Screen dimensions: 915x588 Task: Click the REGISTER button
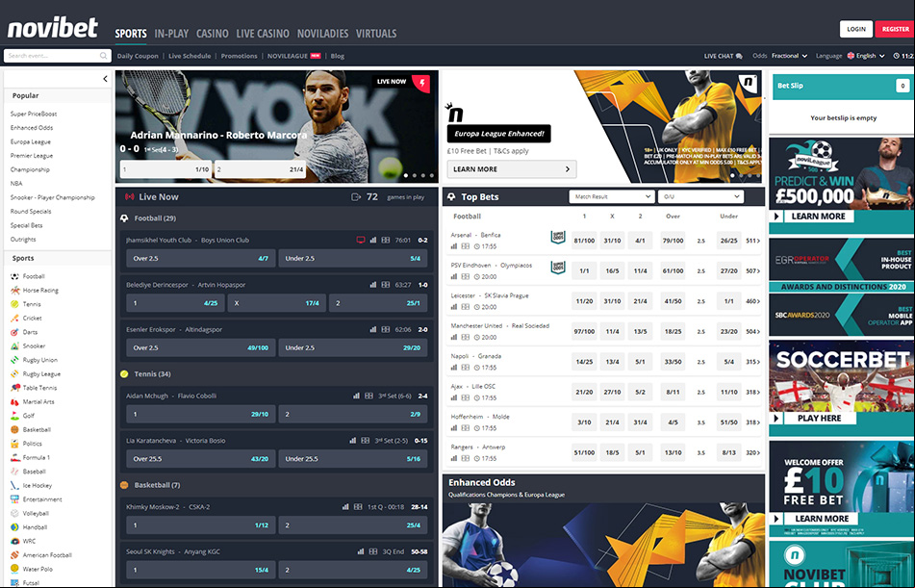coord(895,29)
